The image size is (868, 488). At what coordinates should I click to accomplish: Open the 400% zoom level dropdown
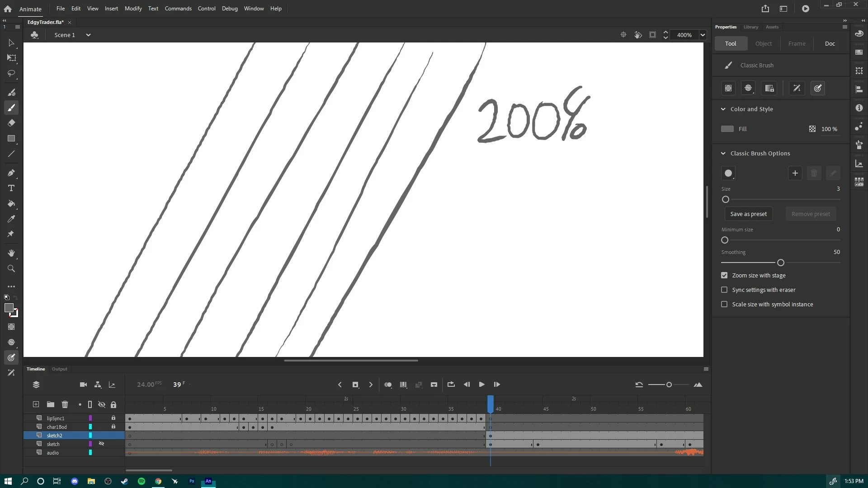[703, 35]
